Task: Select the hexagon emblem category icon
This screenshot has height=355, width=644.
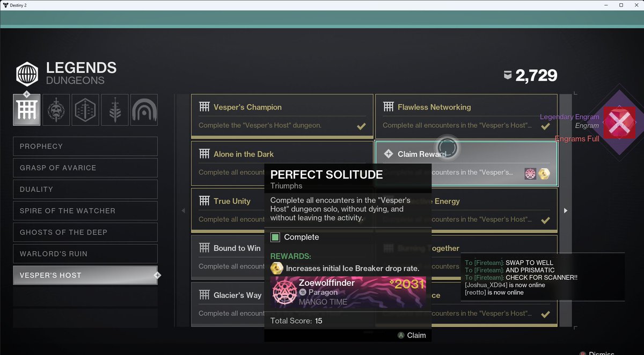Action: coord(85,110)
